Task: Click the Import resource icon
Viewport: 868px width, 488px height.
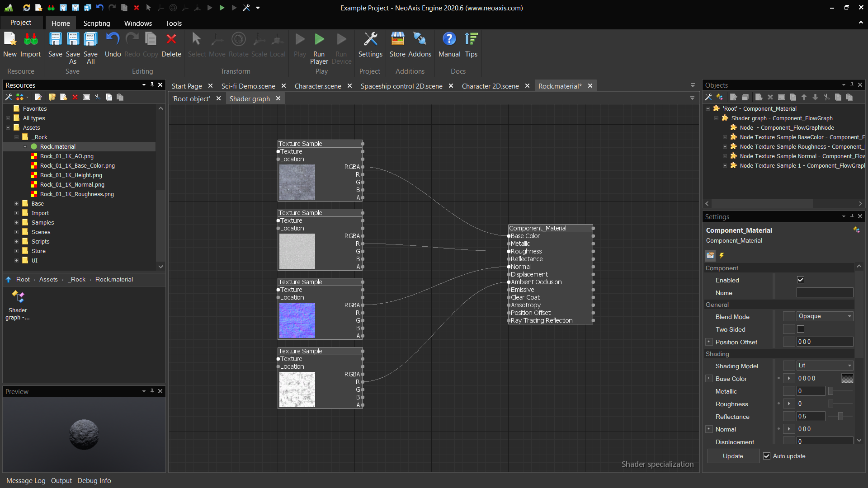Action: click(30, 39)
